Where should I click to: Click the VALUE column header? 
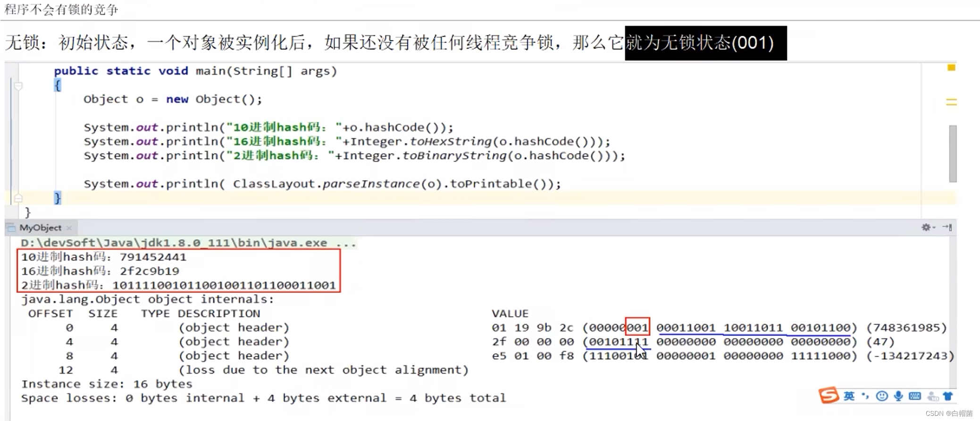(510, 313)
